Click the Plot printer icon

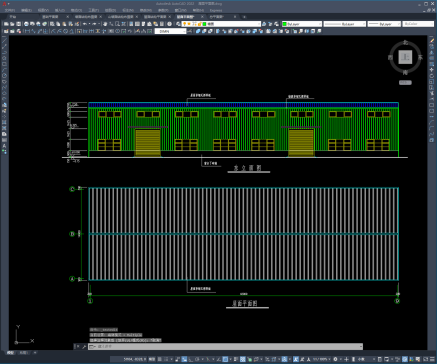click(26, 24)
